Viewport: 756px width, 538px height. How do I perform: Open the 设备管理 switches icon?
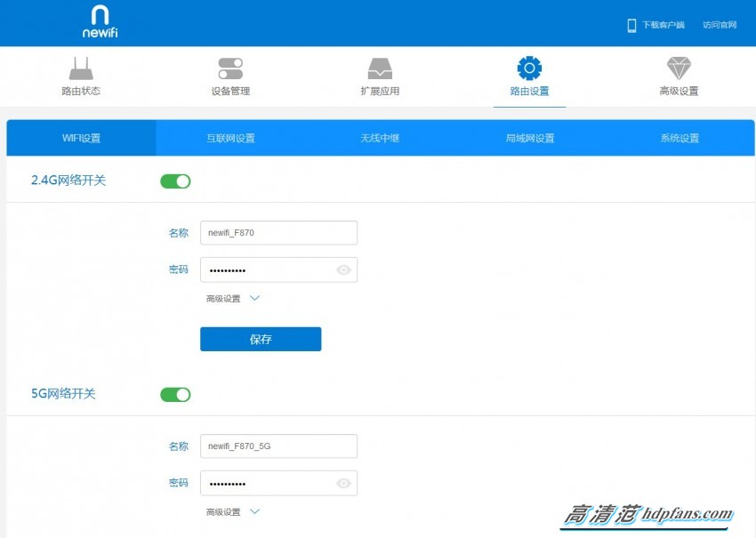tap(230, 68)
